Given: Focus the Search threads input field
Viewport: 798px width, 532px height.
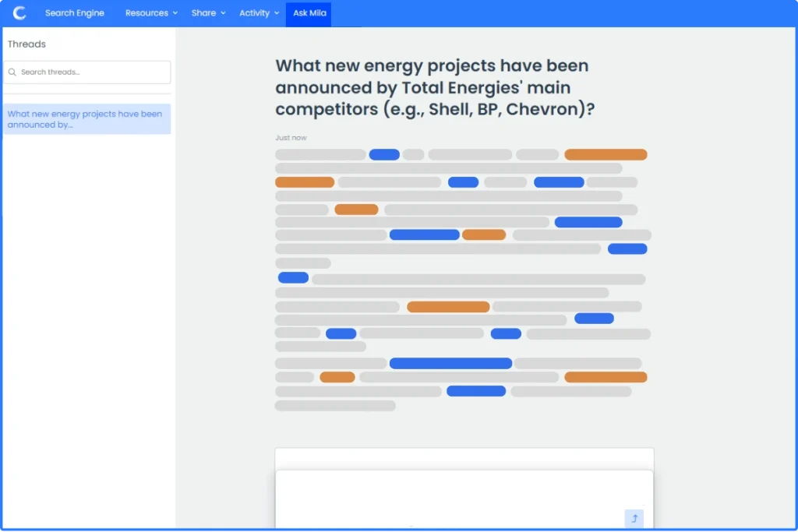Looking at the screenshot, I should (x=94, y=72).
